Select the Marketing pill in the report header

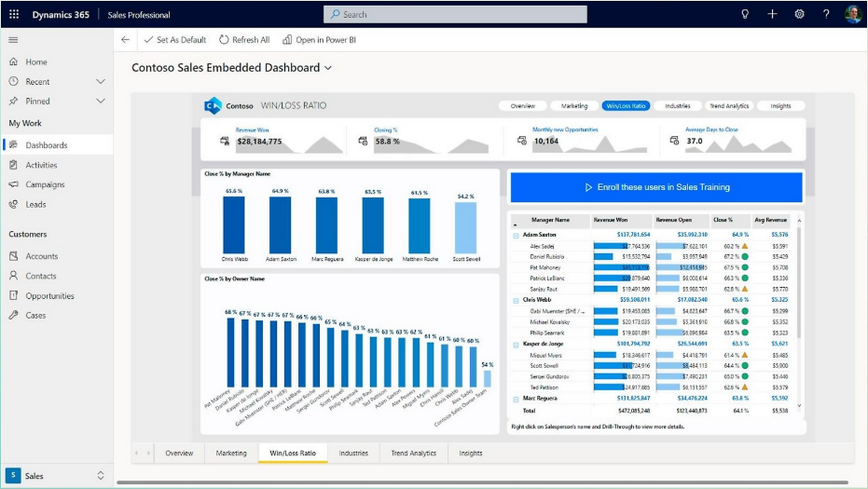[x=574, y=105]
